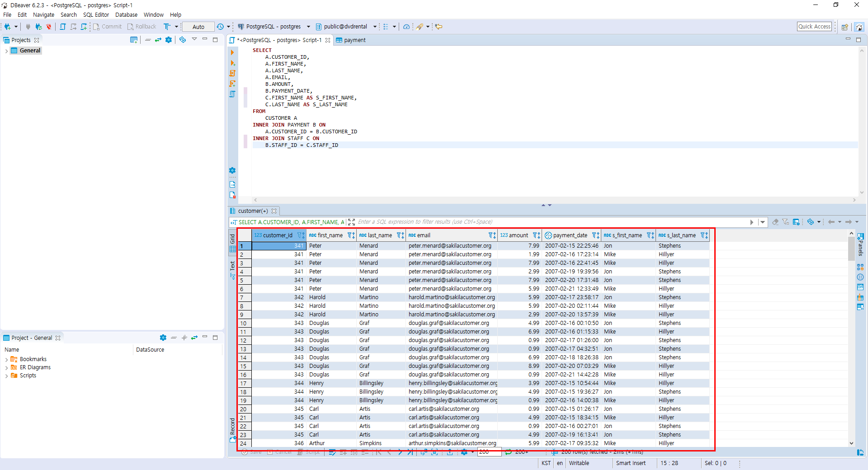Open the filter history dropdown arrow
Image resolution: width=868 pixels, height=470 pixels.
pos(763,222)
